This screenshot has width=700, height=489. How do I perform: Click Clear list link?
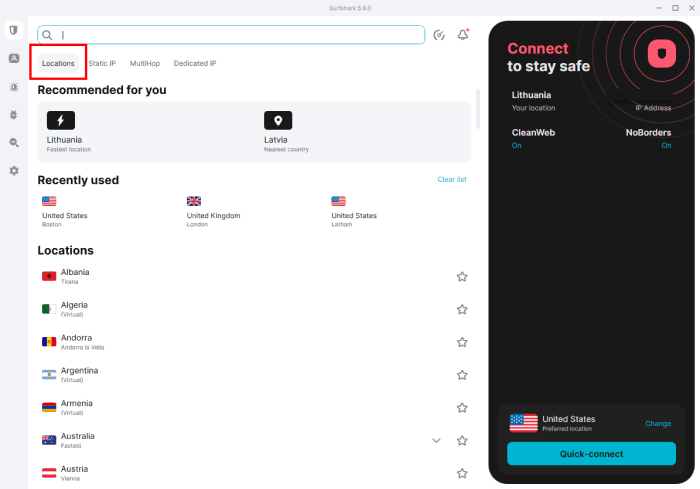coord(452,180)
